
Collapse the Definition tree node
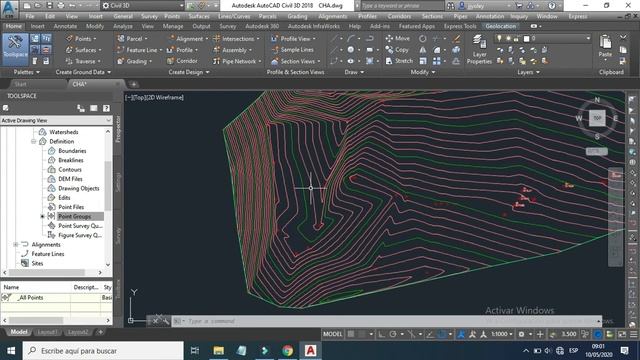point(33,142)
